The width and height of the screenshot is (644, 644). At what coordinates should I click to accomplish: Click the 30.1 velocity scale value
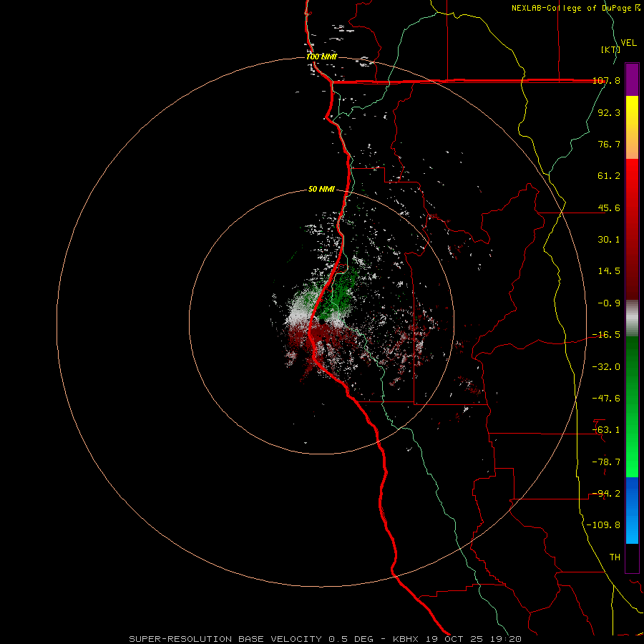609,240
